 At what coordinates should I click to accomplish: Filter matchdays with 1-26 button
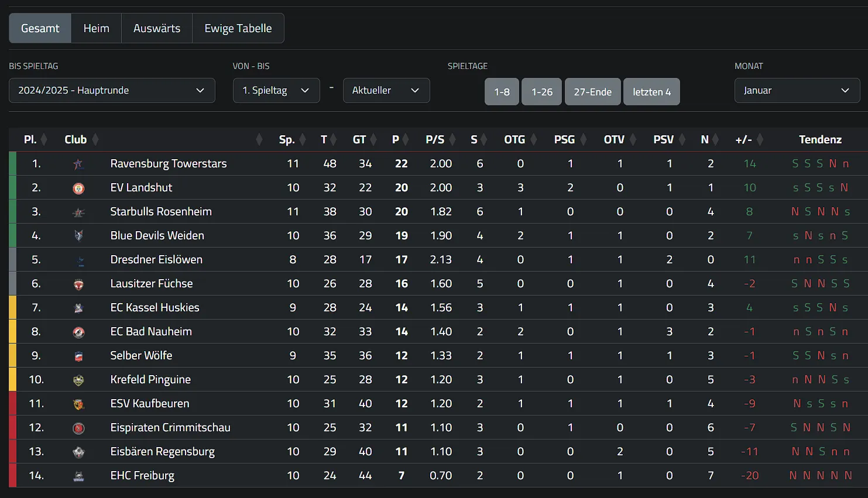click(x=542, y=92)
